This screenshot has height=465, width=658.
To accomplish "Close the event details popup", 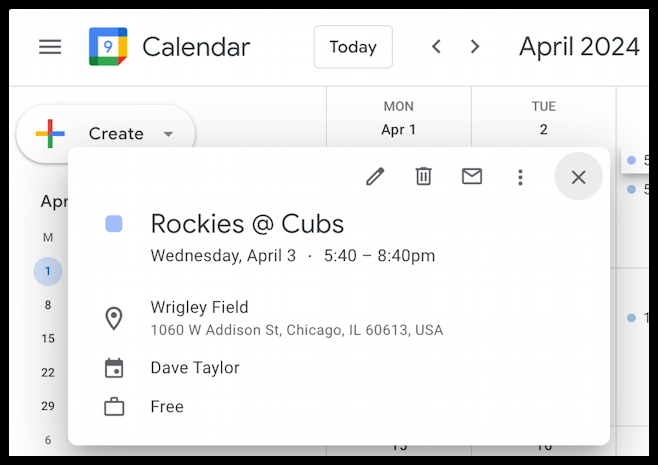I will [578, 177].
